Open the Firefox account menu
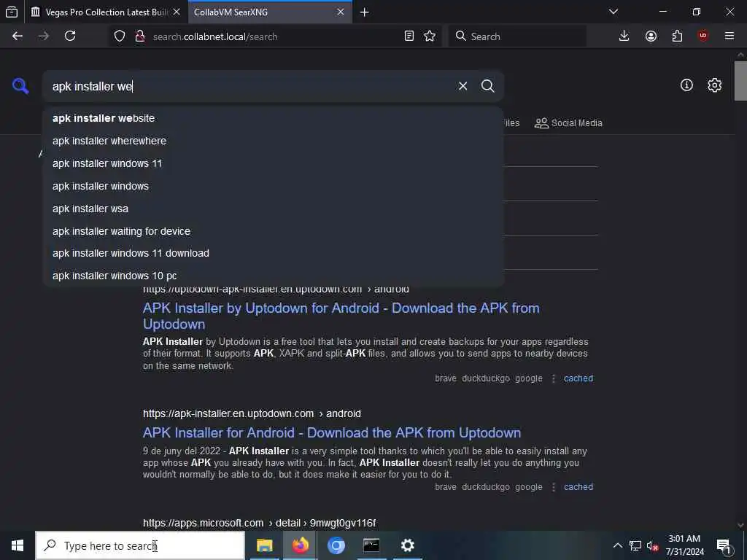Image resolution: width=747 pixels, height=560 pixels. [x=651, y=36]
